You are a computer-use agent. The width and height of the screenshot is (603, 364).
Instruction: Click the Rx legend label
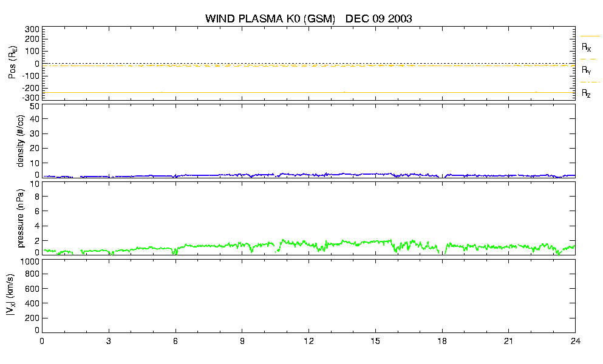pos(586,47)
